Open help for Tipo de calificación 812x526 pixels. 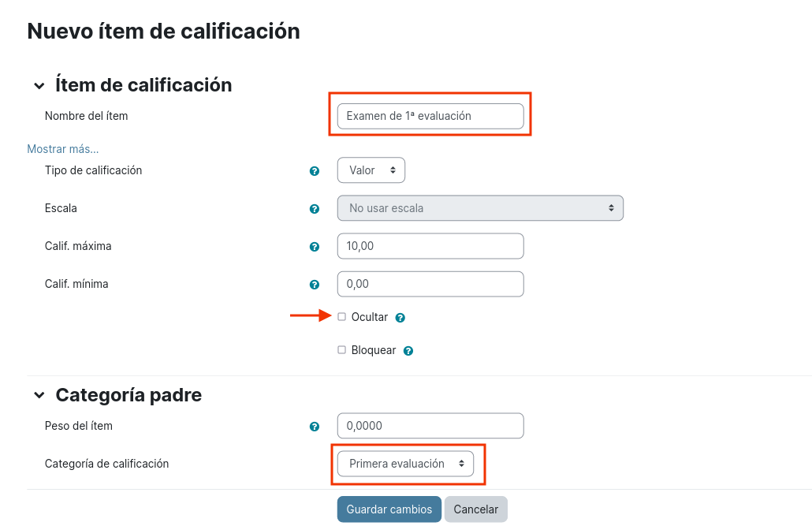[315, 171]
